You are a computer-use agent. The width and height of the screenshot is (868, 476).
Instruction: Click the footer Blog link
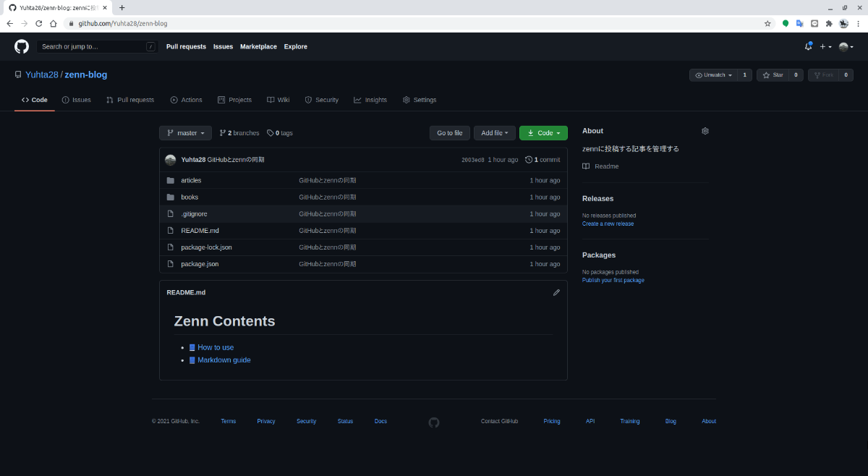point(671,421)
